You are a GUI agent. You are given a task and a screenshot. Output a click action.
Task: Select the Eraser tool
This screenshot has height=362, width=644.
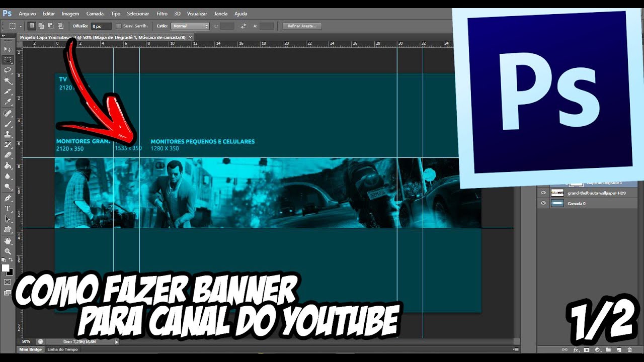point(8,155)
